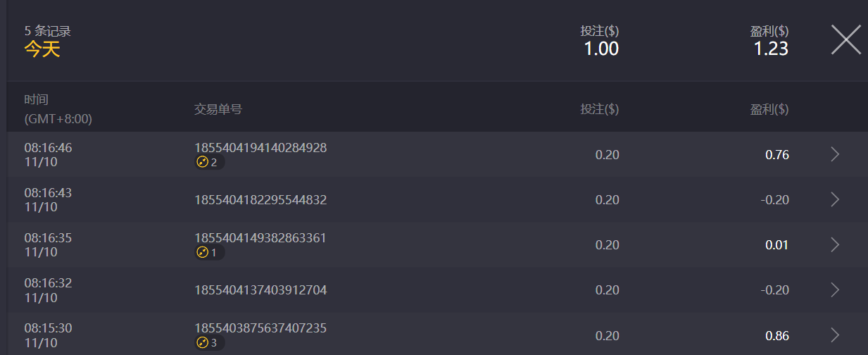Click the 5 条记录 record count
The width and height of the screenshot is (868, 355).
click(x=48, y=31)
